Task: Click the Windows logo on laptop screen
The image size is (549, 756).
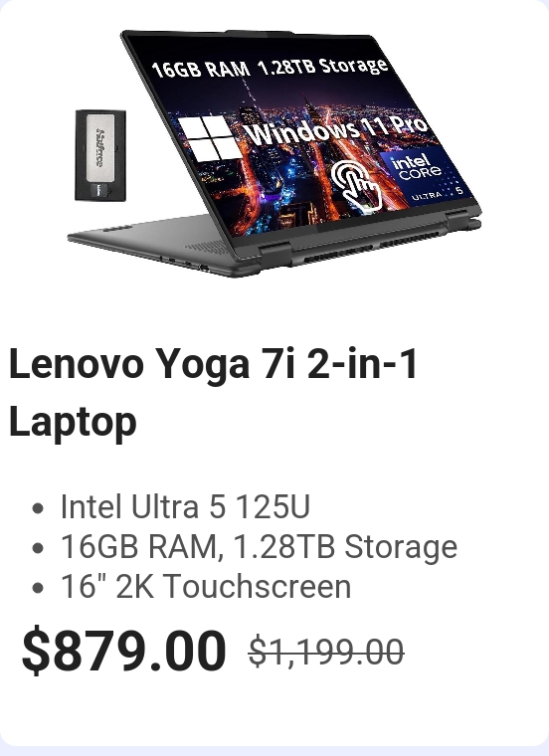Action: pos(210,138)
